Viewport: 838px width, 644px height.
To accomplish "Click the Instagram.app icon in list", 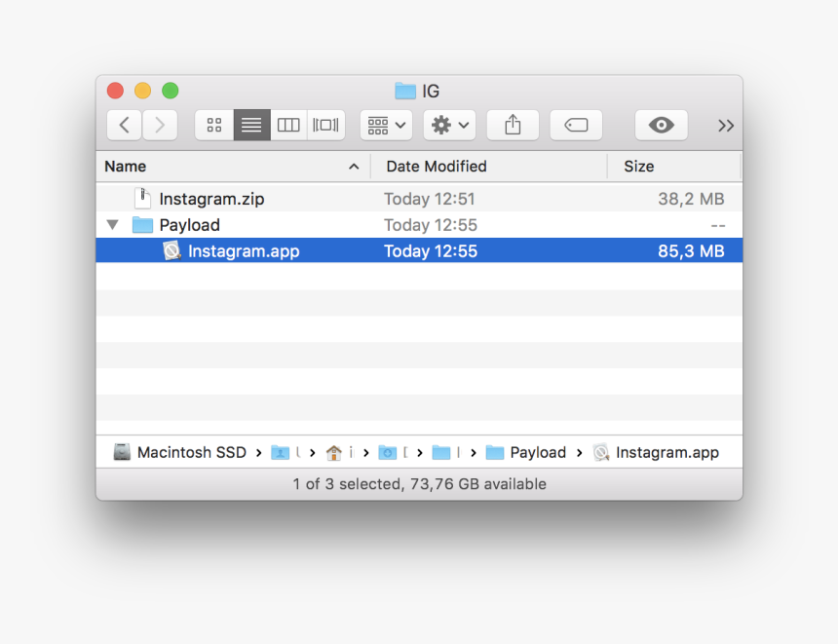I will pos(171,250).
